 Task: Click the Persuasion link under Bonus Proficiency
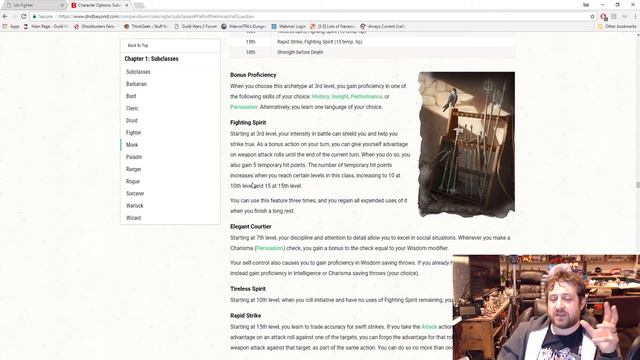point(244,107)
